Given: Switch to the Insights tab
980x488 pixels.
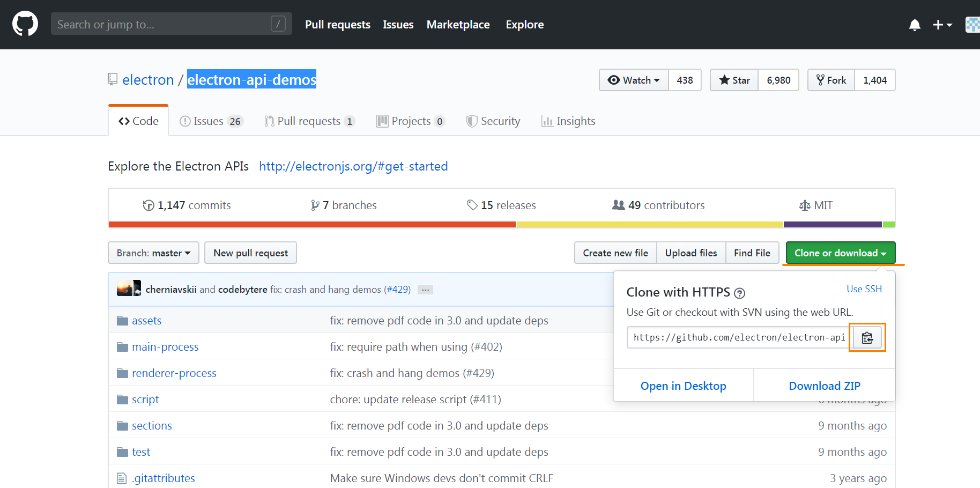Looking at the screenshot, I should pos(568,121).
